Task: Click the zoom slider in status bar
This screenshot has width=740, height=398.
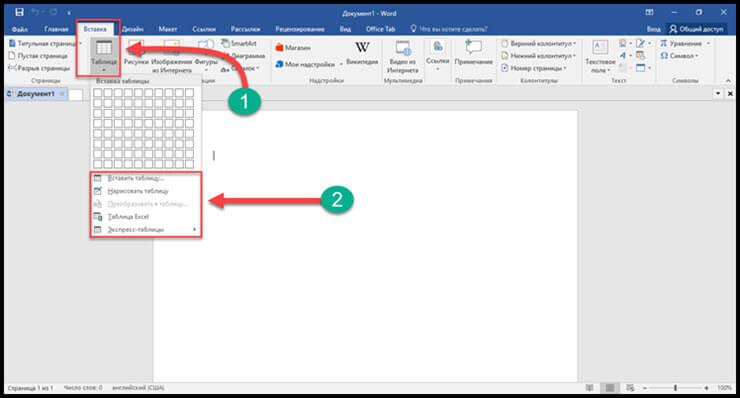Action: pos(675,388)
